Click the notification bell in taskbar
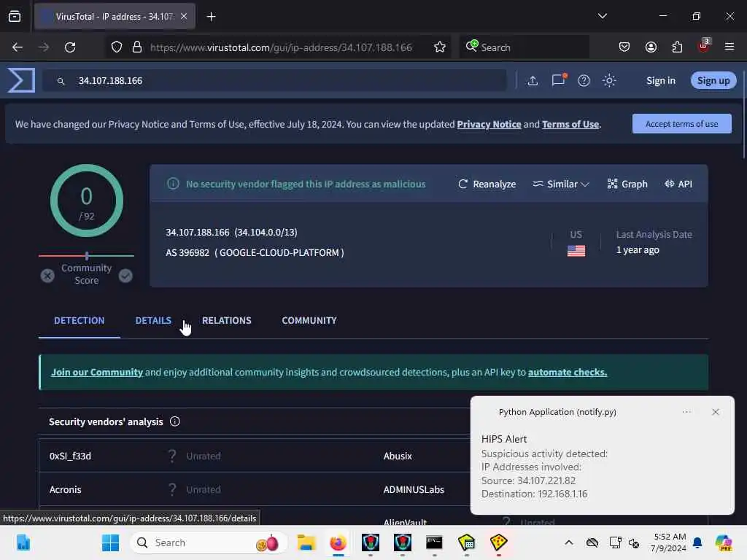Viewport: 747px width, 560px height. (697, 542)
